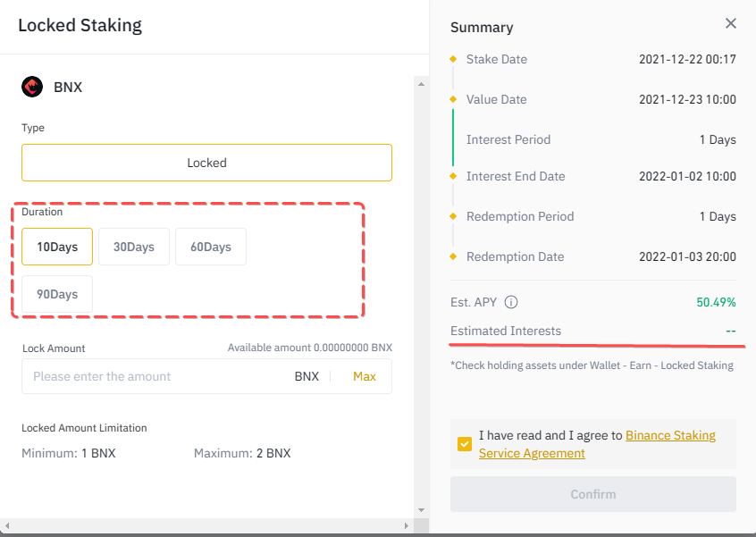The height and width of the screenshot is (537, 756).
Task: Click the Wallet - Earn - Locked Staking note
Action: pos(592,365)
